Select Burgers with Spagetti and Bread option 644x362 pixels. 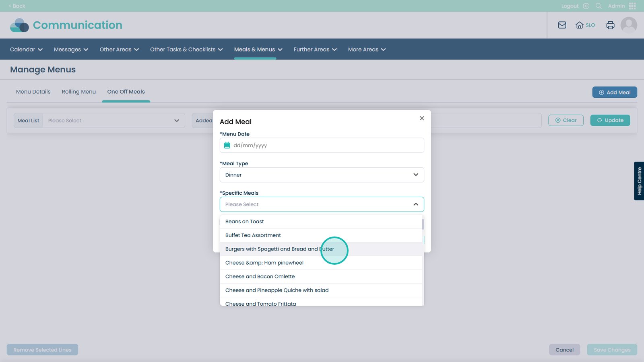279,249
